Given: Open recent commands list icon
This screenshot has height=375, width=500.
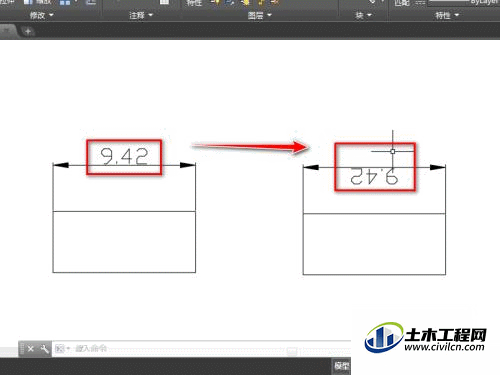Looking at the screenshot, I should coord(61,349).
